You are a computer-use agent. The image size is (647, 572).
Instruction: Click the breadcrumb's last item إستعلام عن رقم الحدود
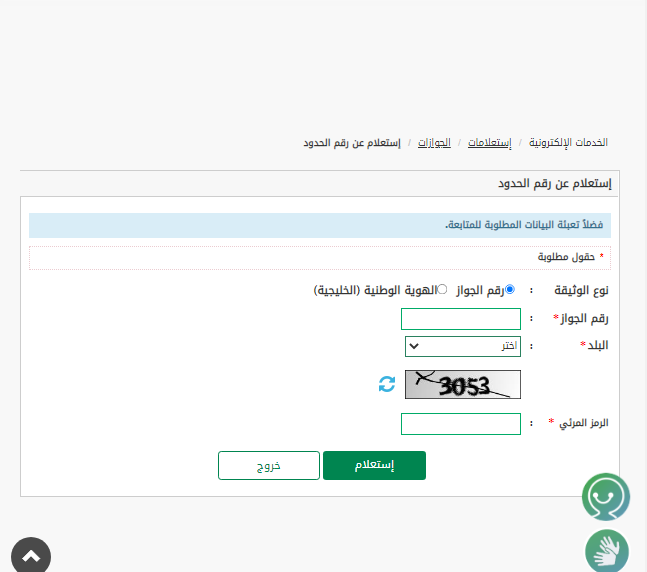pos(351,143)
